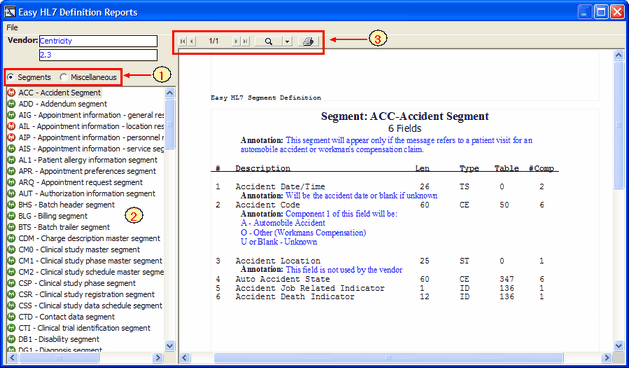Viewport: 629px width, 368px height.
Task: Select BHS - Batch header segment
Action: click(x=67, y=205)
